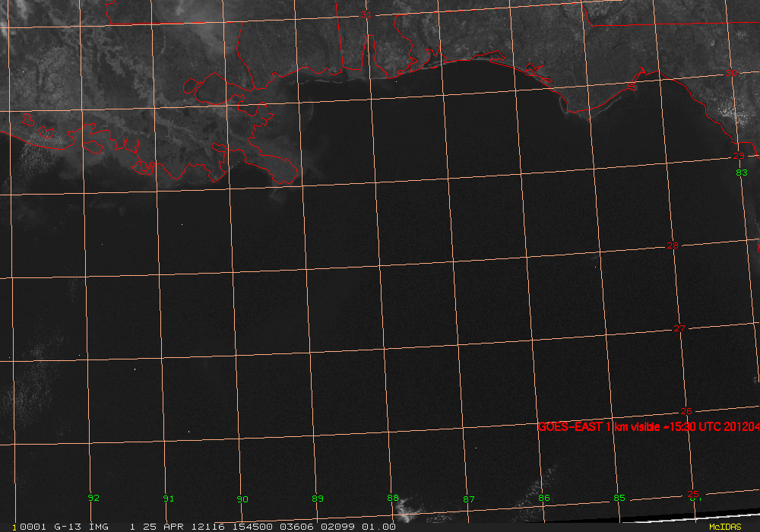Click the GOES-EAST 1 km visible caption
760x532 pixels.
coord(648,427)
